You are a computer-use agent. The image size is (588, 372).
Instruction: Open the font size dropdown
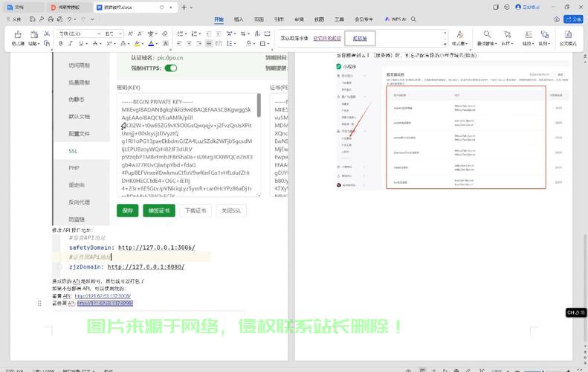point(121,33)
